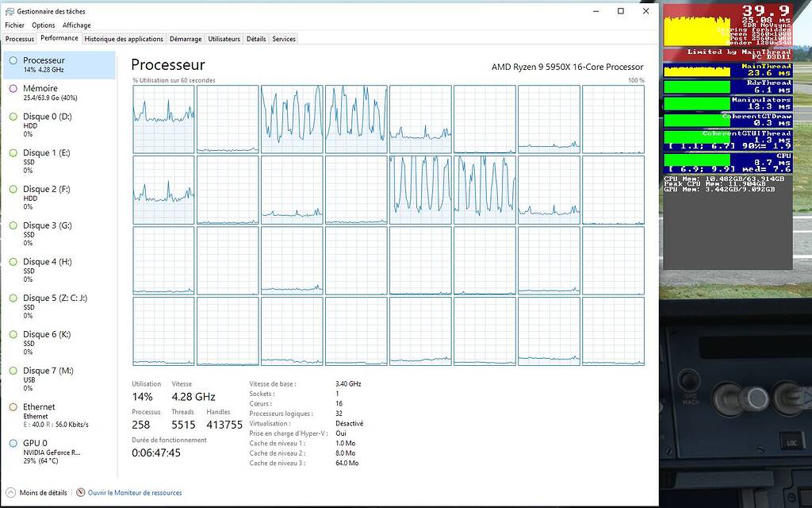
Task: Open the Options menu
Action: (44, 25)
